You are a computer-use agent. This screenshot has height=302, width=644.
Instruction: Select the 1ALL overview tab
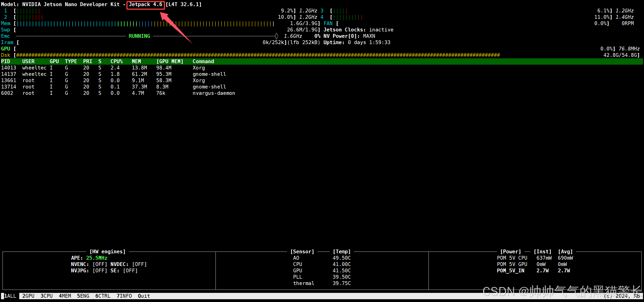point(10,296)
